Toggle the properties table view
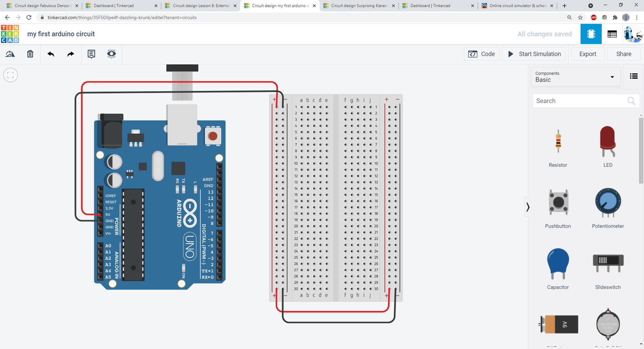The height and width of the screenshot is (349, 644). [612, 34]
